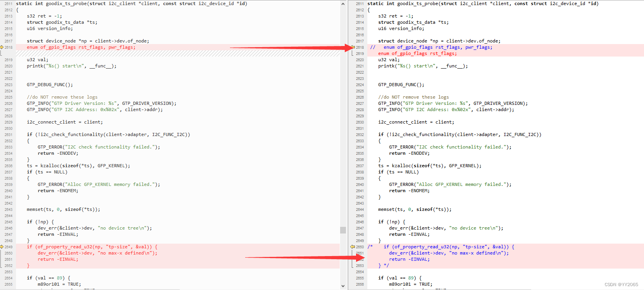Click 'GTP_DEBUG_FUNC();' in left pane

point(50,85)
